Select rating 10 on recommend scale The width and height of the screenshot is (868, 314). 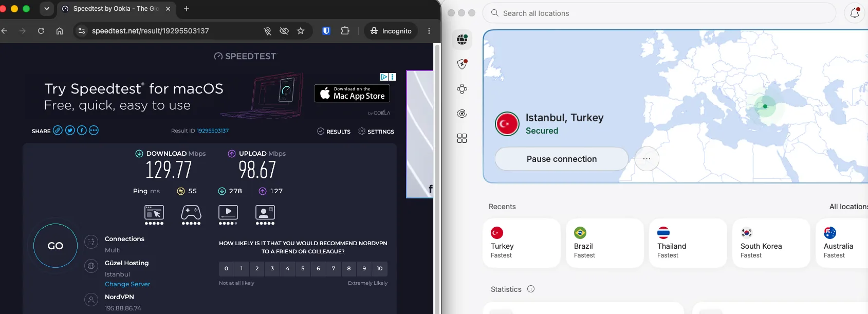click(380, 268)
